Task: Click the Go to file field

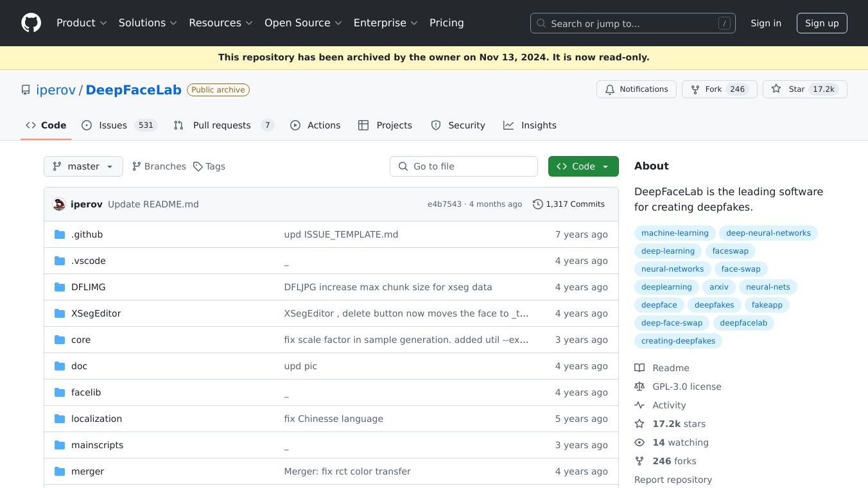Action: 464,166
